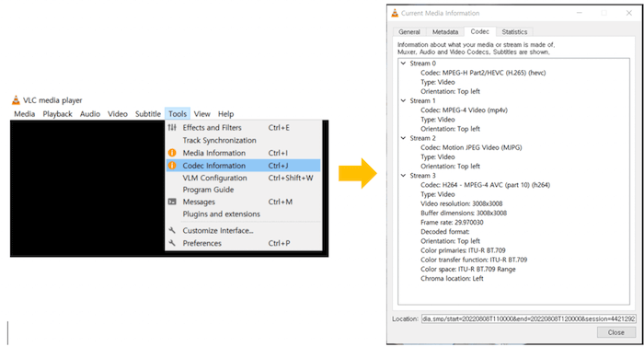Click the Messages terminal icon
The width and height of the screenshot is (644, 347).
coord(172,202)
